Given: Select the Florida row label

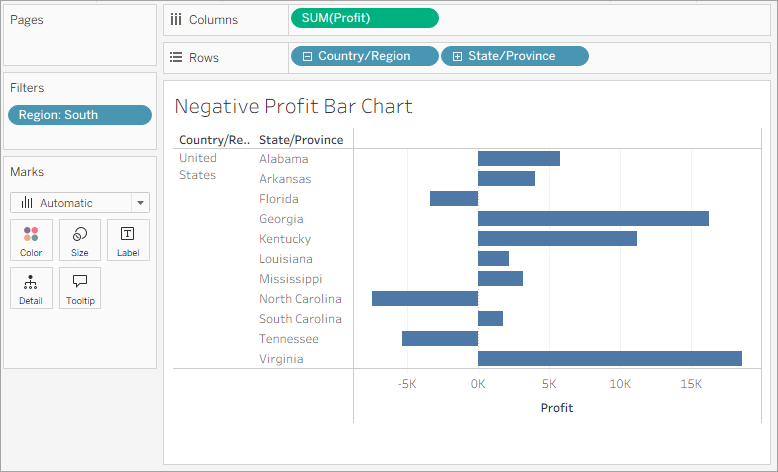Looking at the screenshot, I should pos(278,199).
